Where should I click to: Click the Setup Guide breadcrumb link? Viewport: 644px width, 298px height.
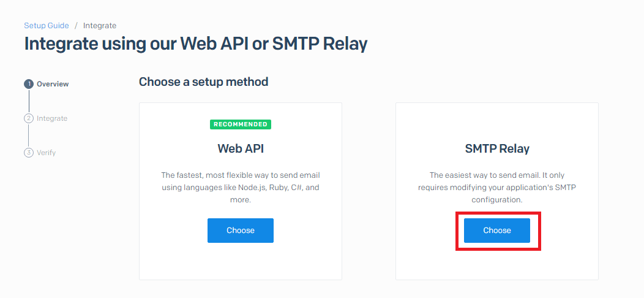click(x=47, y=26)
